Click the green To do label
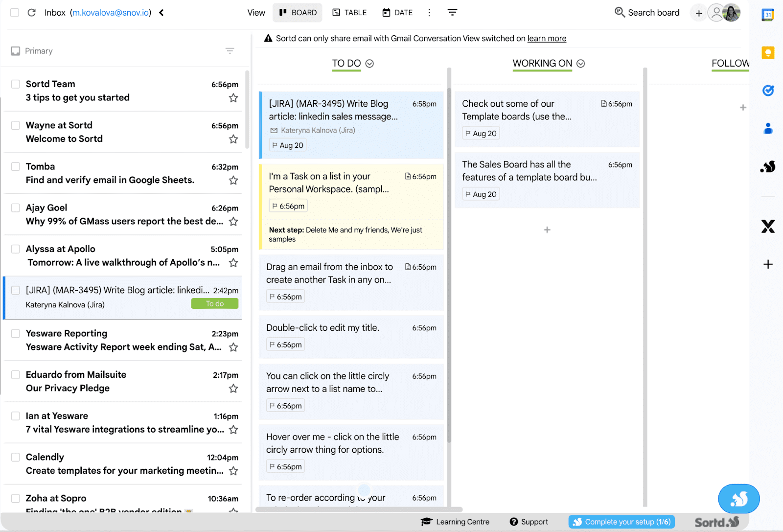 (215, 304)
